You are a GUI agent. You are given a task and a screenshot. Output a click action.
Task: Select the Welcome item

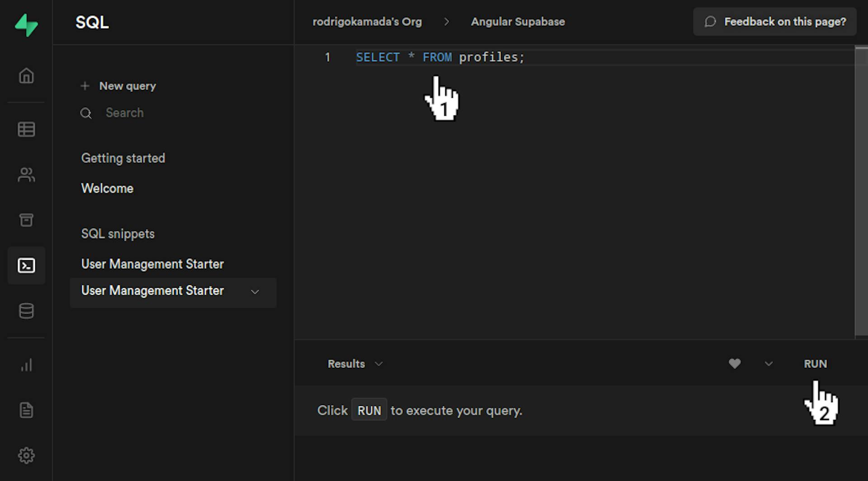pos(107,188)
